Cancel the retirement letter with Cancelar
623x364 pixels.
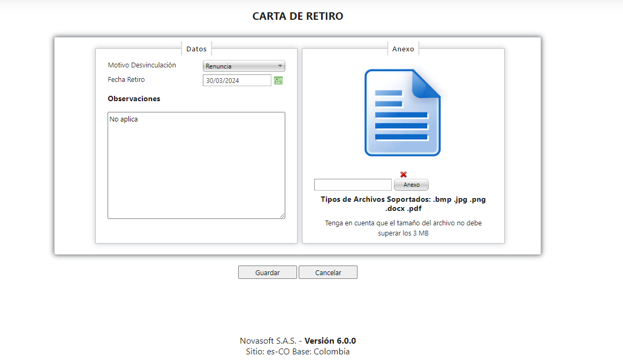(328, 272)
